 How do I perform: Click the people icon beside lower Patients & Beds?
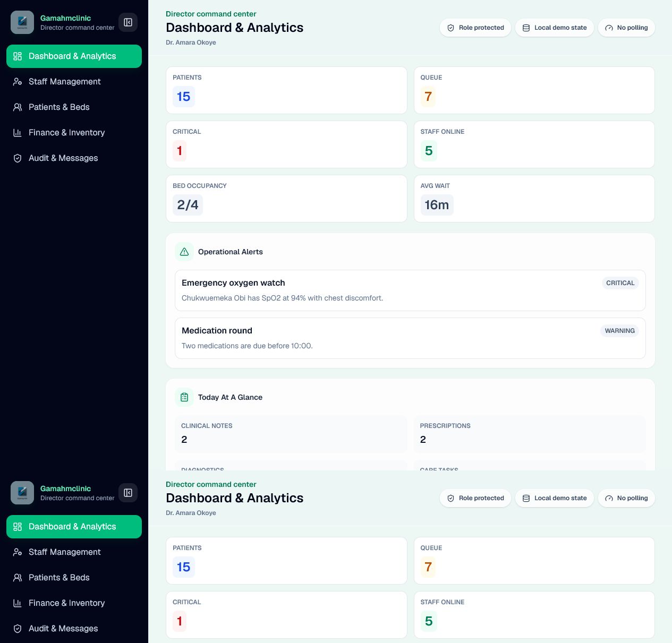pyautogui.click(x=18, y=578)
